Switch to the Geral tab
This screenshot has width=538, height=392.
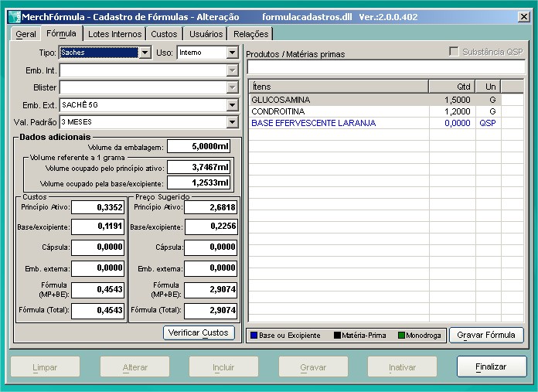pos(26,34)
